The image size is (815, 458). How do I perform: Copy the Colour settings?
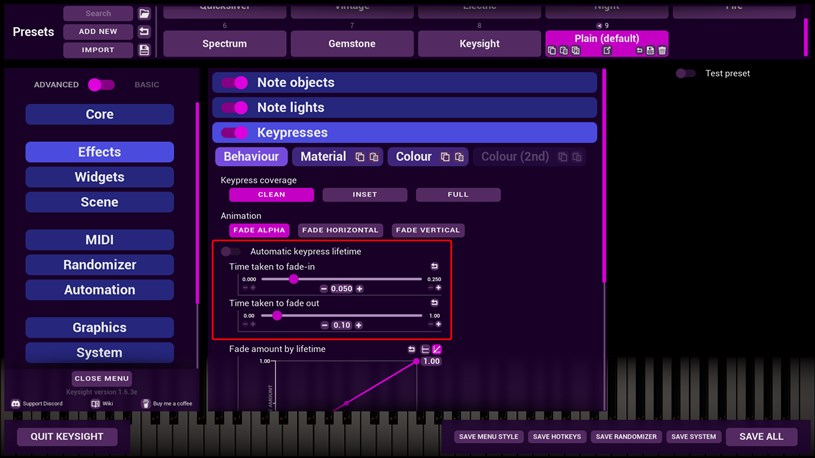445,157
